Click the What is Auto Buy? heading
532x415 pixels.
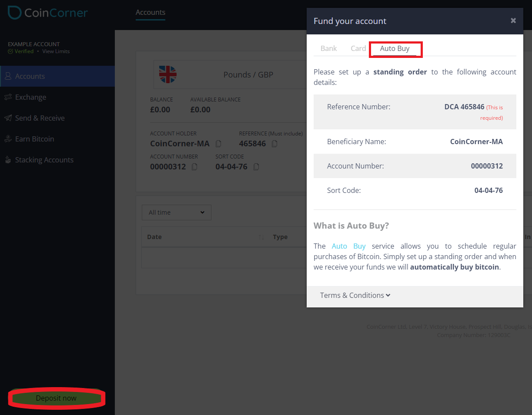point(351,226)
